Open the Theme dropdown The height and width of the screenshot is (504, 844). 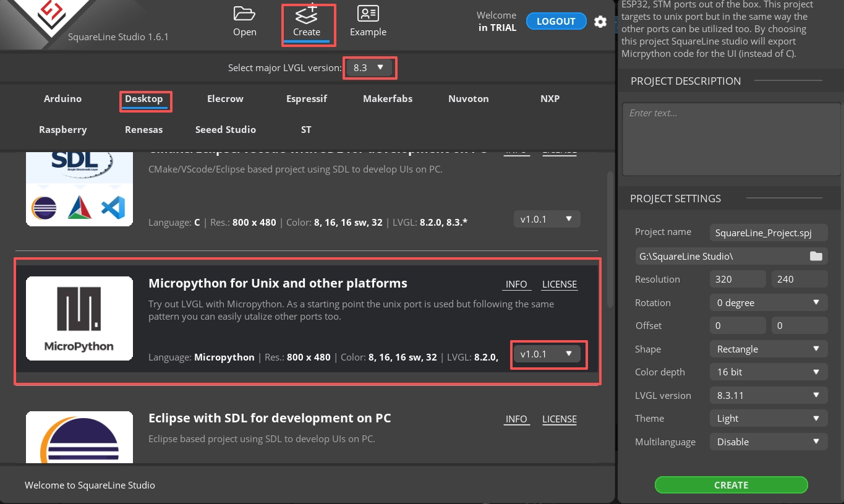click(x=768, y=419)
